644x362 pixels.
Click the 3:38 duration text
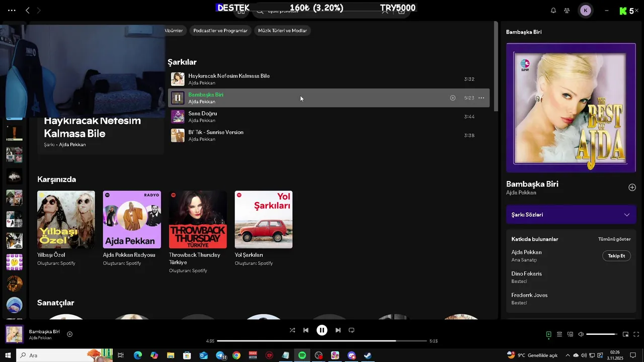click(x=469, y=135)
